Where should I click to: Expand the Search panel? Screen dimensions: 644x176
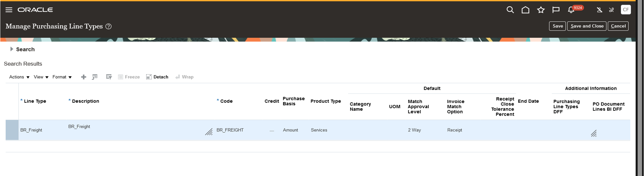(x=12, y=49)
